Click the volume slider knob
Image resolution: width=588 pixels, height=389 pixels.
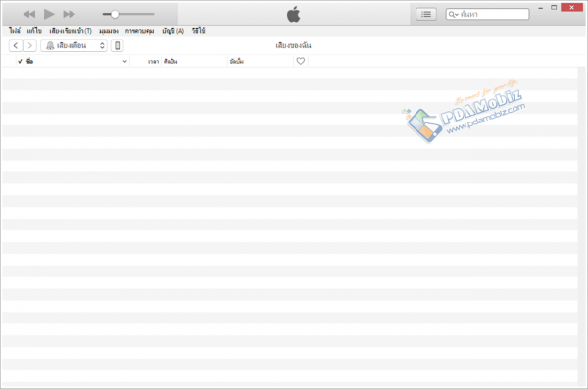pos(115,14)
